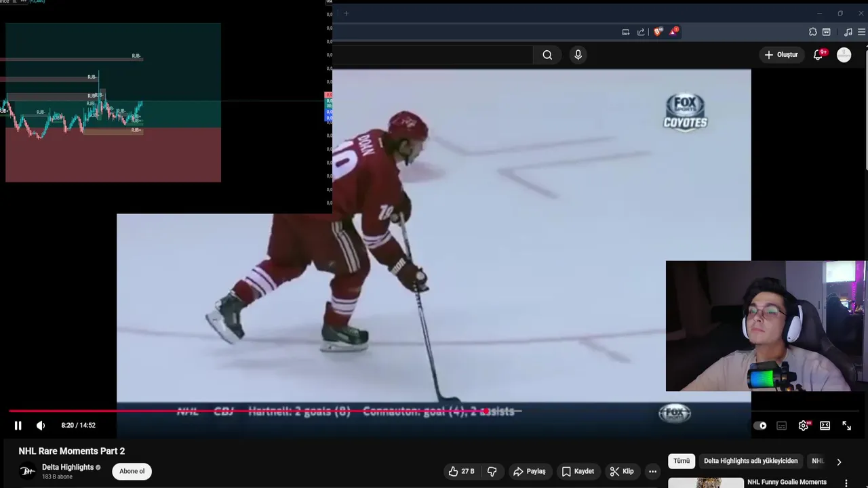
Task: Click the 183 B abone subscriber count
Action: coord(57,477)
